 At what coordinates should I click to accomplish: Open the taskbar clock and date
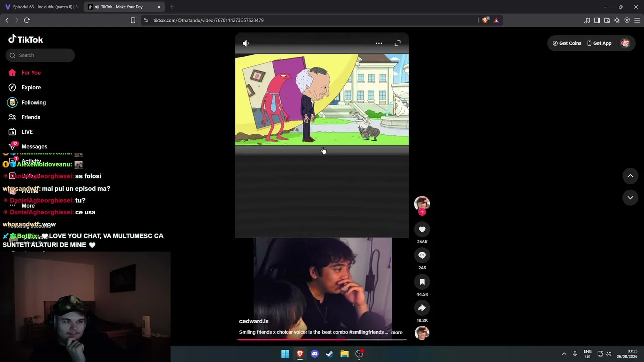pyautogui.click(x=627, y=354)
